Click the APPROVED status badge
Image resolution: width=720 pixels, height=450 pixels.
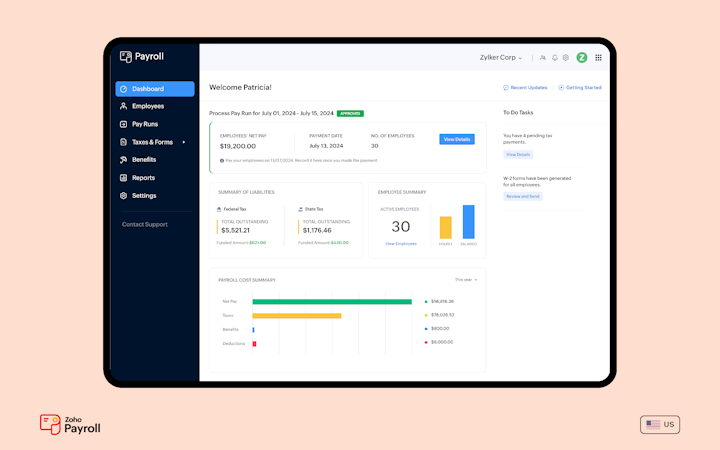(x=350, y=113)
